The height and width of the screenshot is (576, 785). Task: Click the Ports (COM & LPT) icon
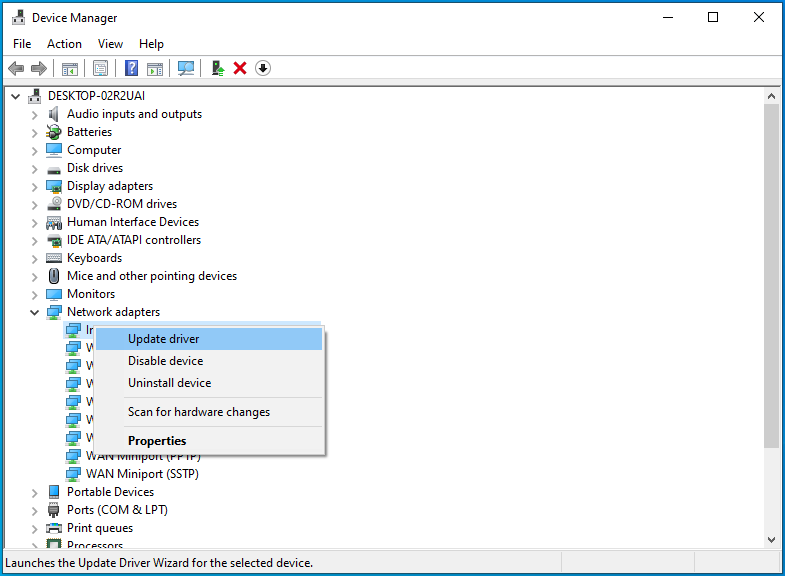54,510
